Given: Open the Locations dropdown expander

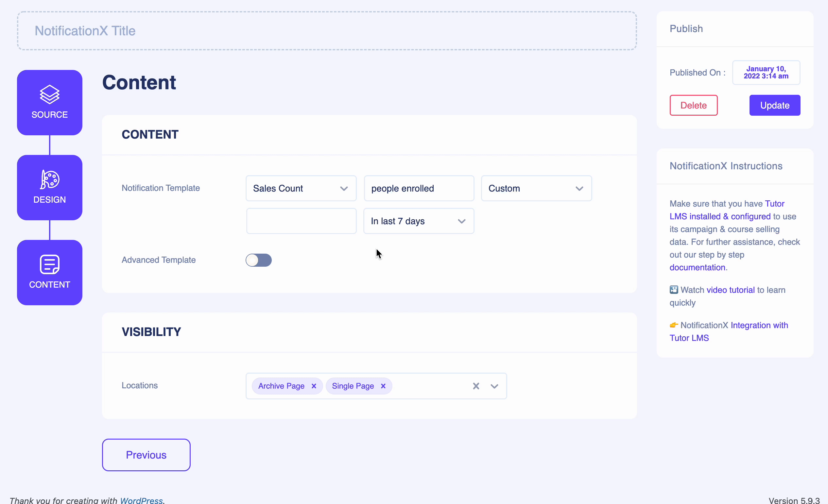Looking at the screenshot, I should click(x=494, y=386).
